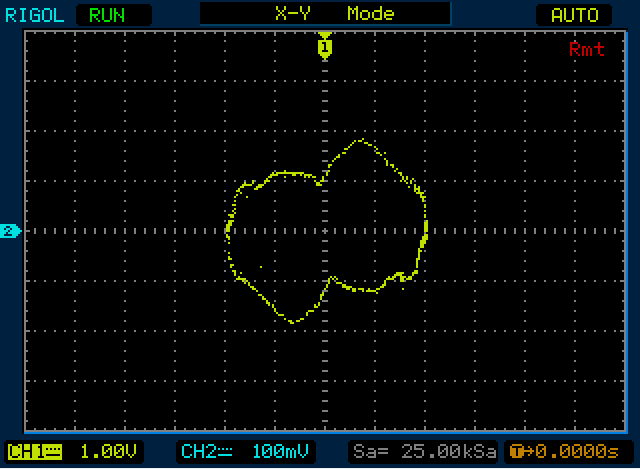Image resolution: width=640 pixels, height=469 pixels.
Task: Click the 0.0000s time offset value
Action: [x=577, y=452]
